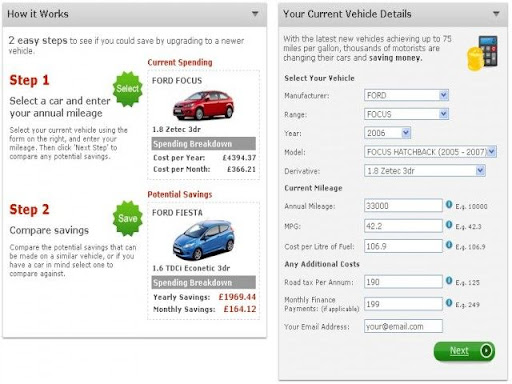Click the E.g. 10000 hint text
The width and height of the screenshot is (512, 384).
[471, 207]
